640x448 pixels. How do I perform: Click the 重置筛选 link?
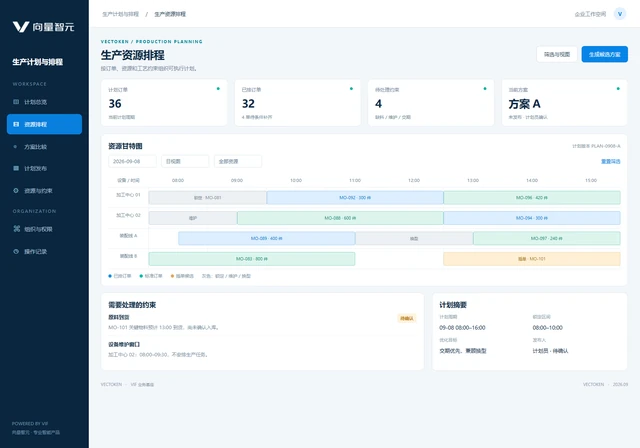[x=611, y=161]
